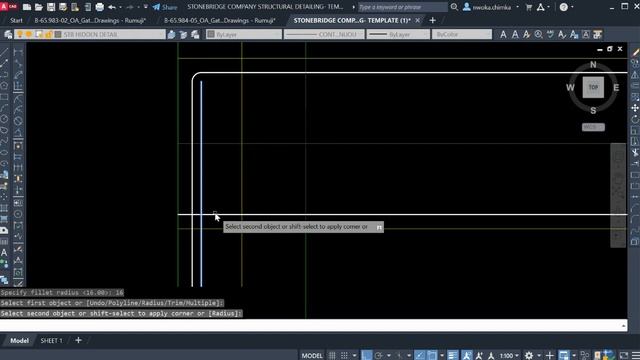Image resolution: width=640 pixels, height=360 pixels.
Task: Open the workspace switching gear icon
Action: (529, 356)
